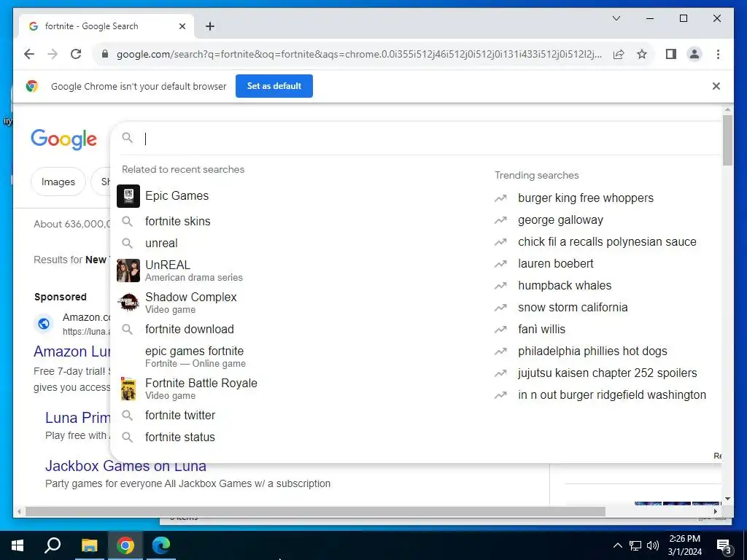The width and height of the screenshot is (747, 560).
Task: Choose the fortnite status suggestion
Action: click(179, 437)
